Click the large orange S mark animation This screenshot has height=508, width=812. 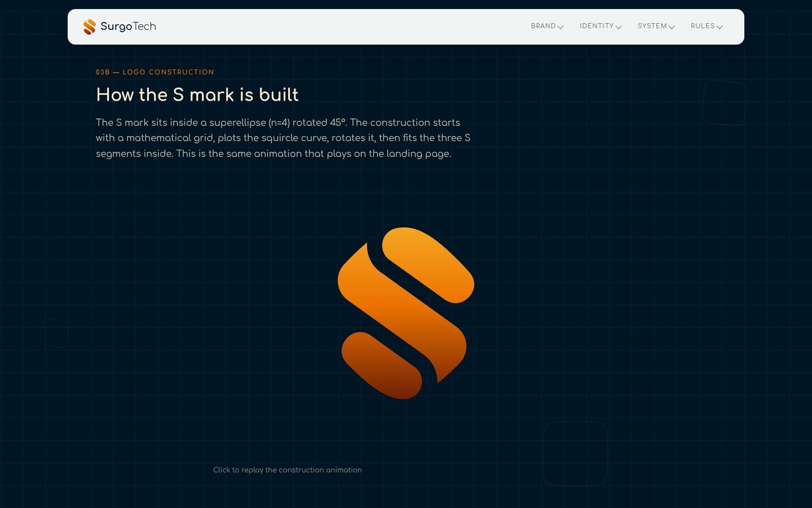[x=406, y=313]
